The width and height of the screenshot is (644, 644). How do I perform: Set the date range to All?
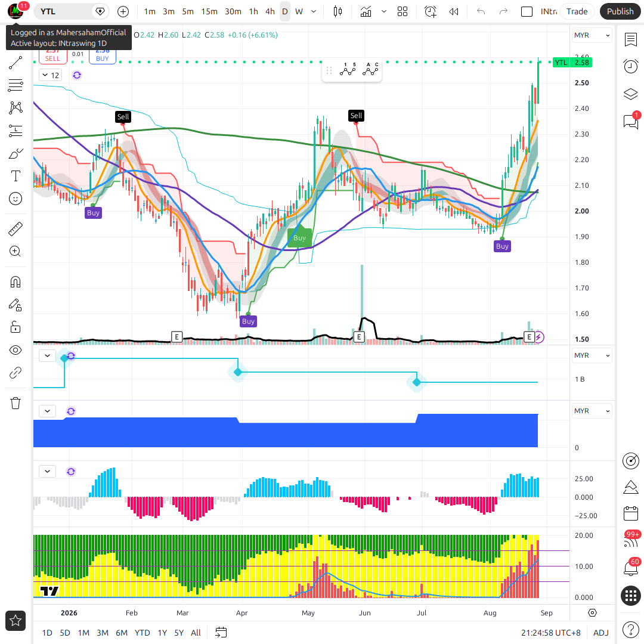click(196, 633)
